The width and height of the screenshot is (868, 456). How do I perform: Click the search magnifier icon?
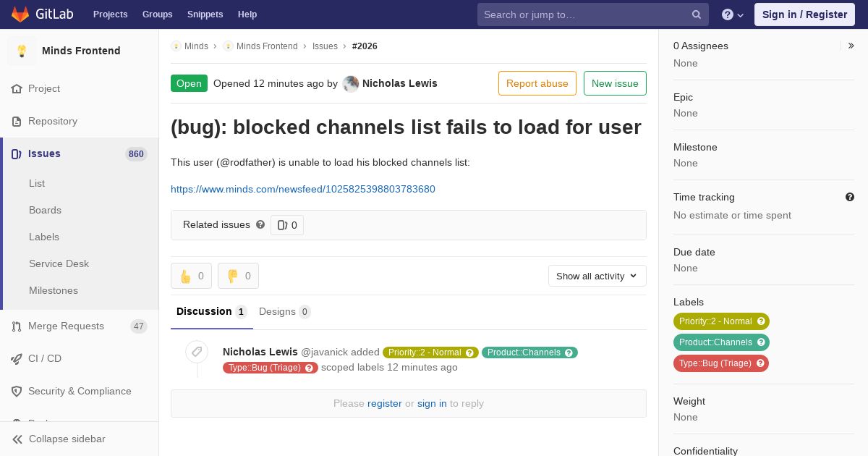[697, 14]
